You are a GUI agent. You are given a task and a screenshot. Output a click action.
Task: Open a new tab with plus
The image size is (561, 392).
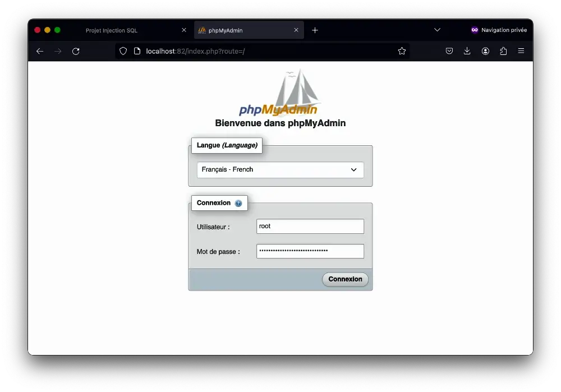pos(315,30)
